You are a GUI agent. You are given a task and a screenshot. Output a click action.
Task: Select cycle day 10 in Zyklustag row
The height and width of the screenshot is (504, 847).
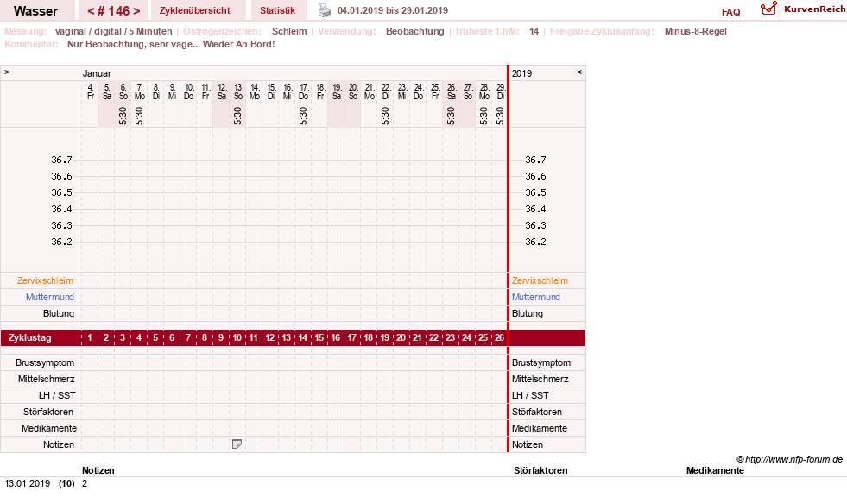coord(237,337)
